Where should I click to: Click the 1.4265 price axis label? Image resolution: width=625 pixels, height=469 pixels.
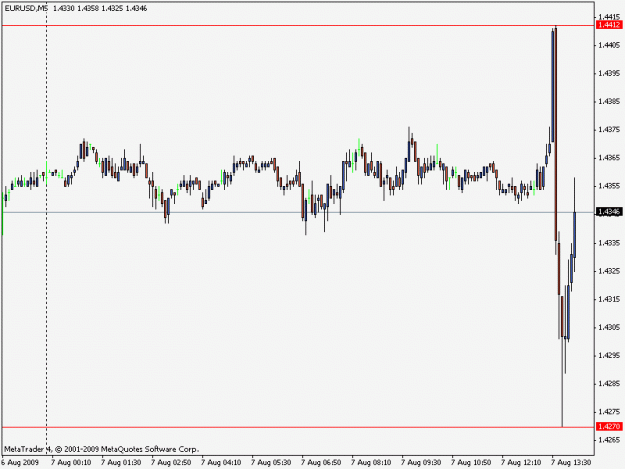point(609,440)
